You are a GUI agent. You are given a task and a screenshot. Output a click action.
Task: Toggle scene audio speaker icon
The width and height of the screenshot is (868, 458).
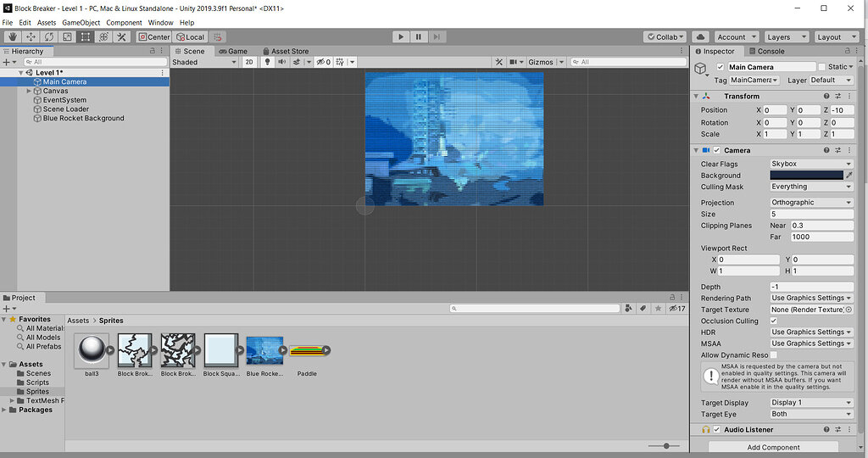pos(281,62)
